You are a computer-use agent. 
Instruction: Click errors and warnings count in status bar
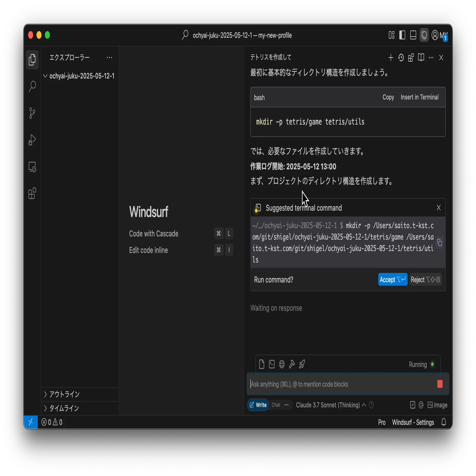click(52, 422)
